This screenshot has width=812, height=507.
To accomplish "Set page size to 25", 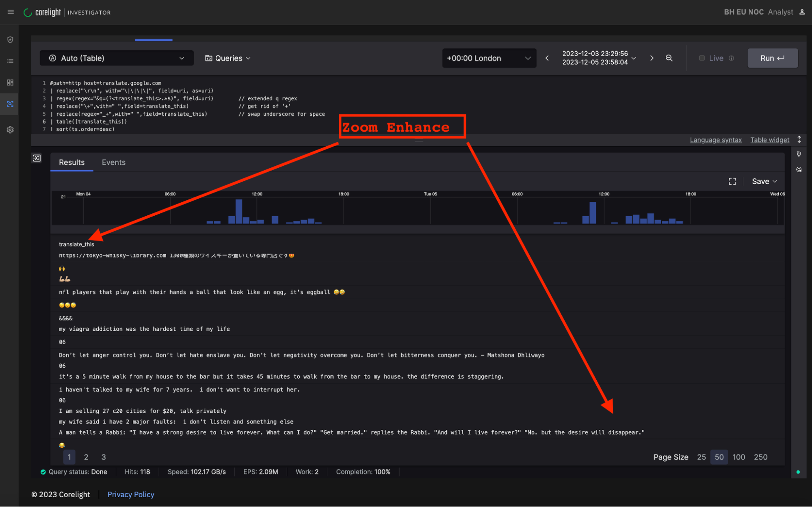I will 701,457.
